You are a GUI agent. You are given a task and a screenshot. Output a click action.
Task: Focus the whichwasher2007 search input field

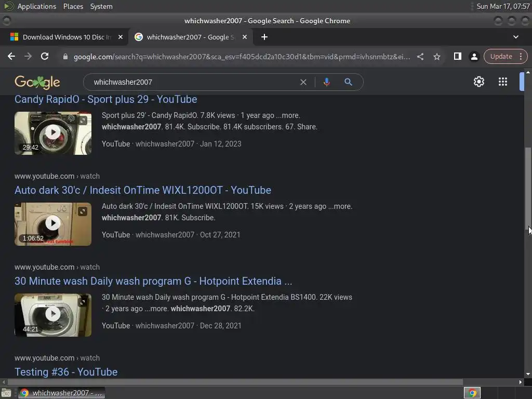(193, 82)
